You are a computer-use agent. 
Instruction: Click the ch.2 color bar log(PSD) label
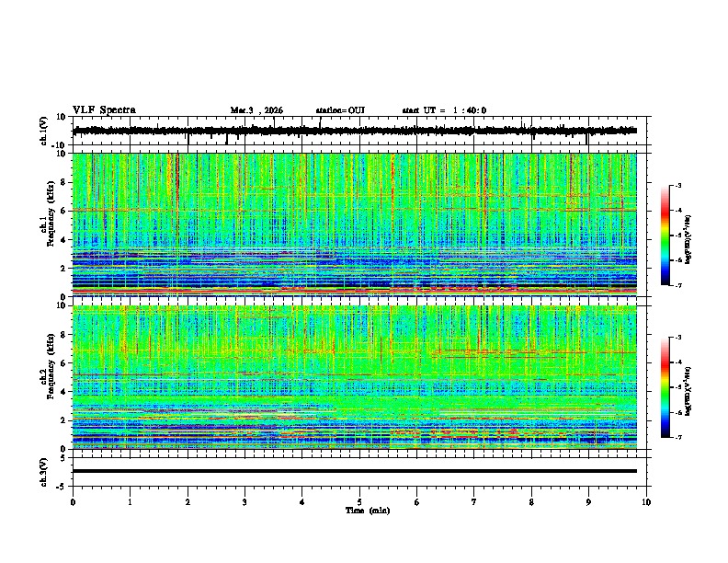pyautogui.click(x=688, y=391)
